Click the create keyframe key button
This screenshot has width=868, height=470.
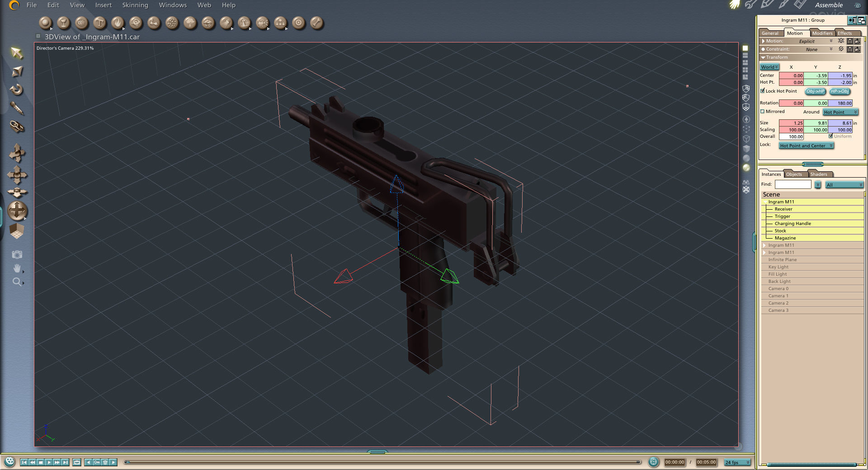(x=97, y=462)
